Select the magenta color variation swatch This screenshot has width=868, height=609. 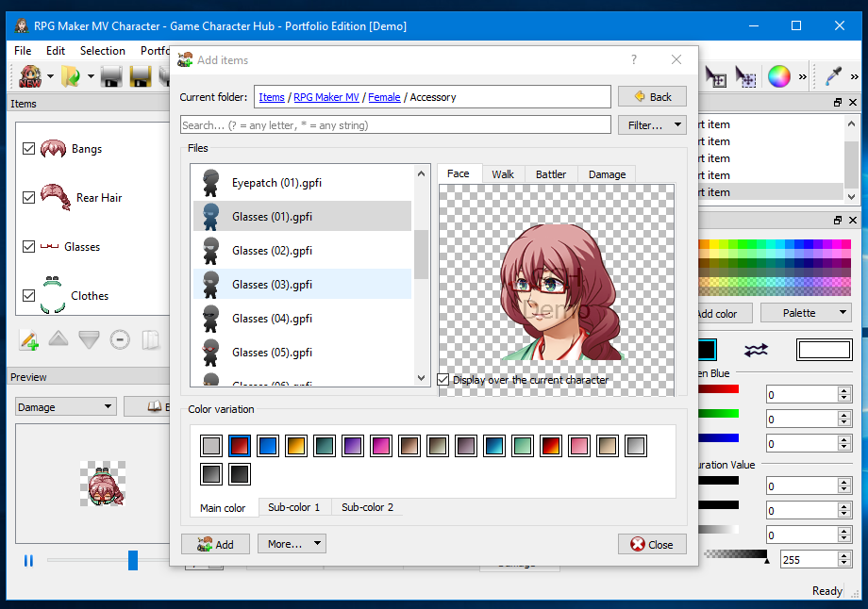(x=381, y=445)
